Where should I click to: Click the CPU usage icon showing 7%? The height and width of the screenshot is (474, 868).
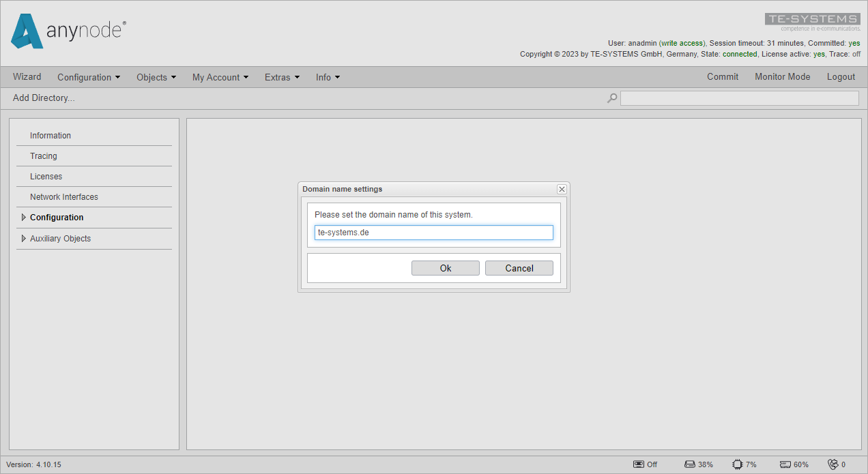tap(738, 464)
